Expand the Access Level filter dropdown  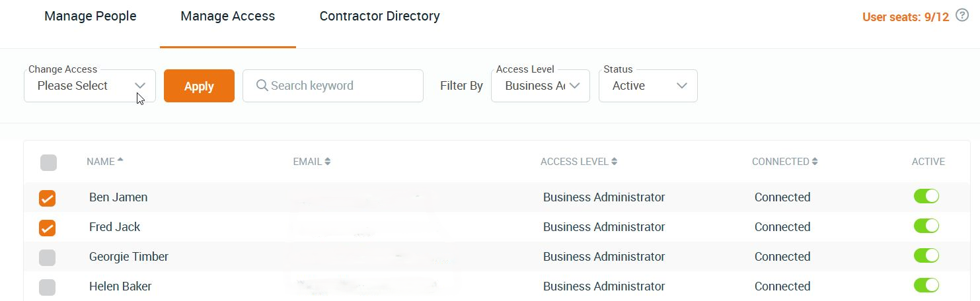click(541, 86)
